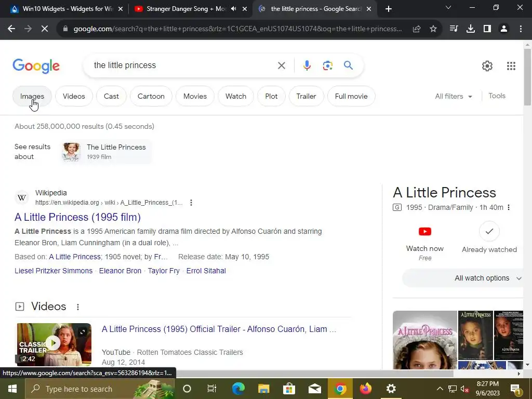532x399 pixels.
Task: Select the Trailer filter chip
Action: (x=307, y=96)
